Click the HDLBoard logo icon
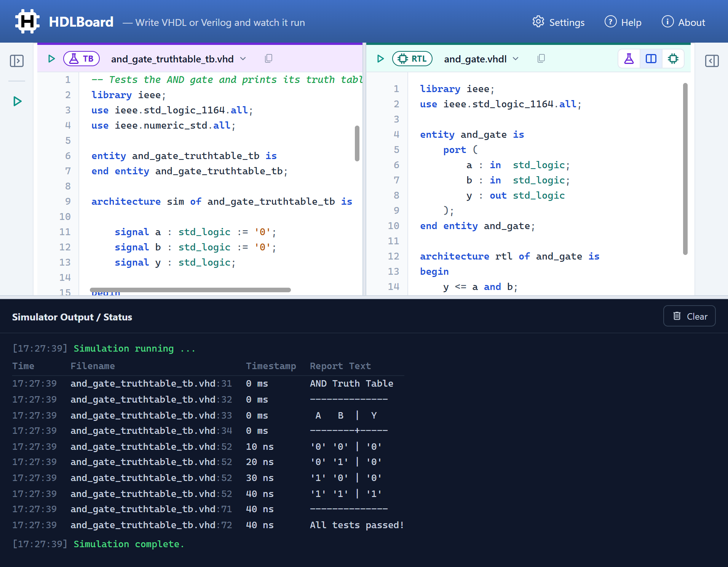 coord(27,21)
